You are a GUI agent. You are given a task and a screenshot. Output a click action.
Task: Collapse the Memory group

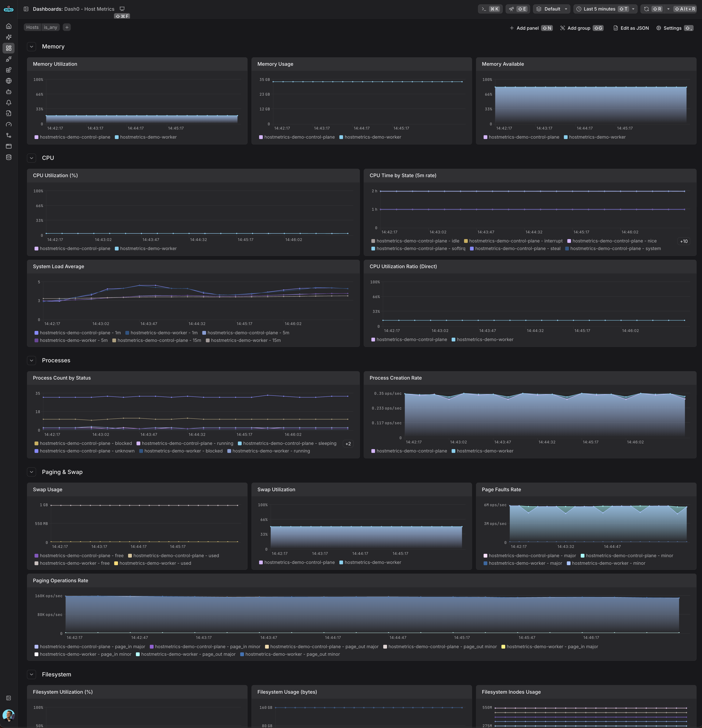coord(32,46)
